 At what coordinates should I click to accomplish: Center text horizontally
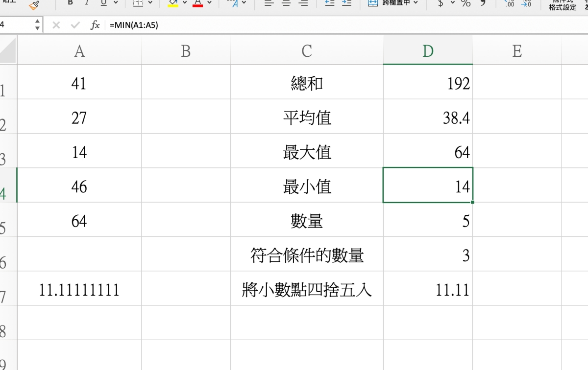(x=286, y=3)
